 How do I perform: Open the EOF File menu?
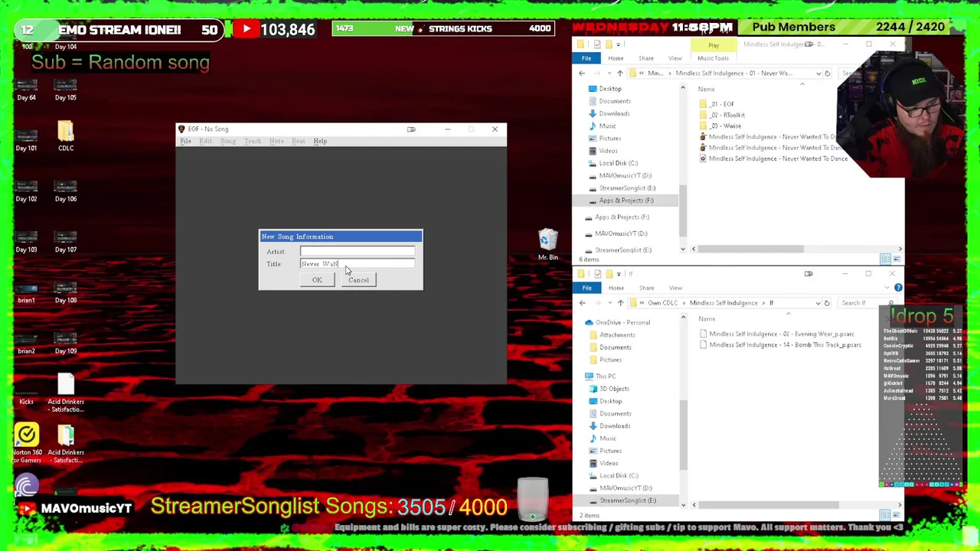click(x=185, y=141)
